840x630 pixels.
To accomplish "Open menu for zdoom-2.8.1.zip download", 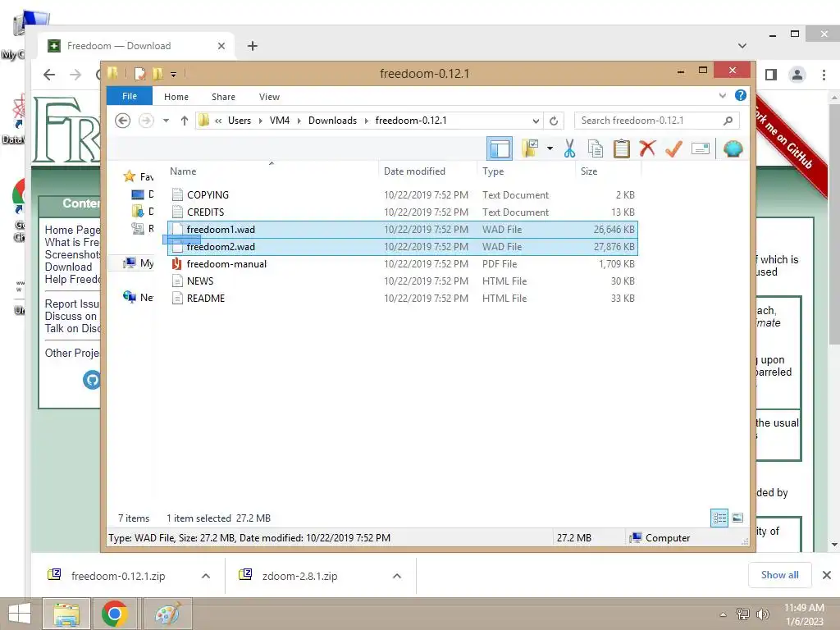I will click(397, 576).
